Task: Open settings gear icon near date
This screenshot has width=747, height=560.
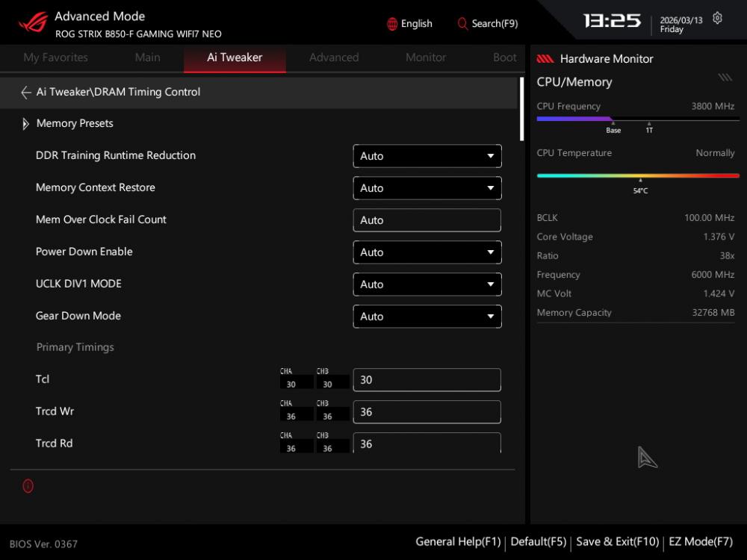Action: (x=717, y=19)
